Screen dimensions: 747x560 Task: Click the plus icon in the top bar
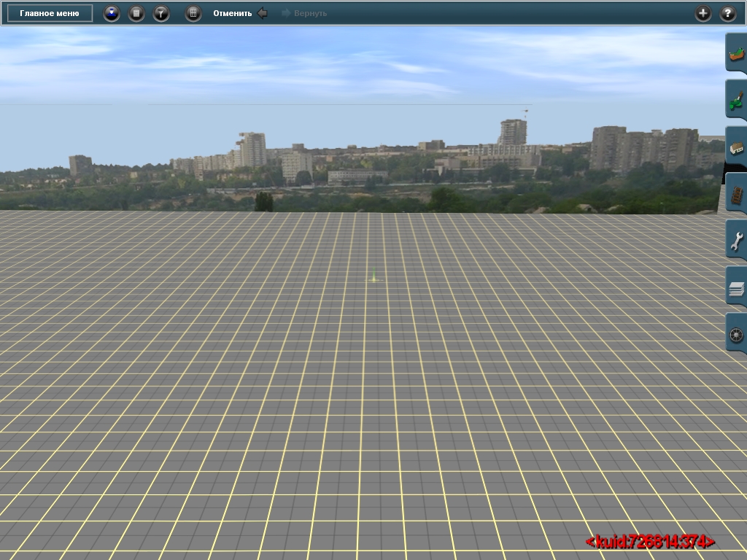[x=703, y=13]
